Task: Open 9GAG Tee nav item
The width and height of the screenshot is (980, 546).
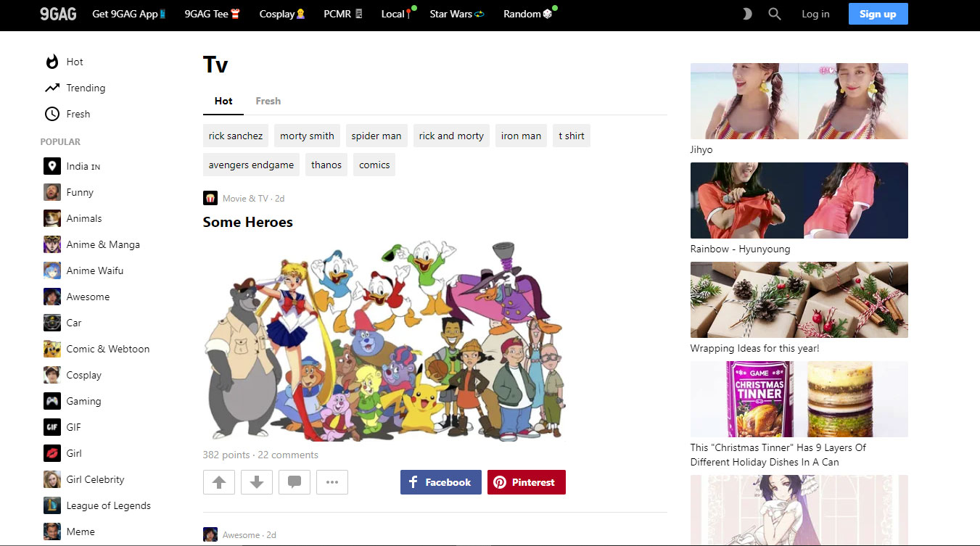Action: pos(212,14)
